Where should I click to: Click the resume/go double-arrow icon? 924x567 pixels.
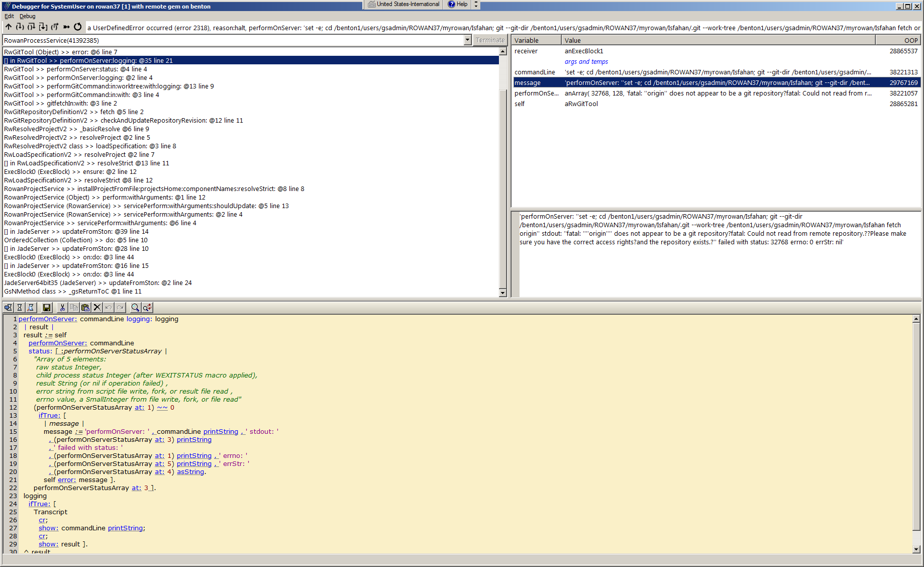66,27
